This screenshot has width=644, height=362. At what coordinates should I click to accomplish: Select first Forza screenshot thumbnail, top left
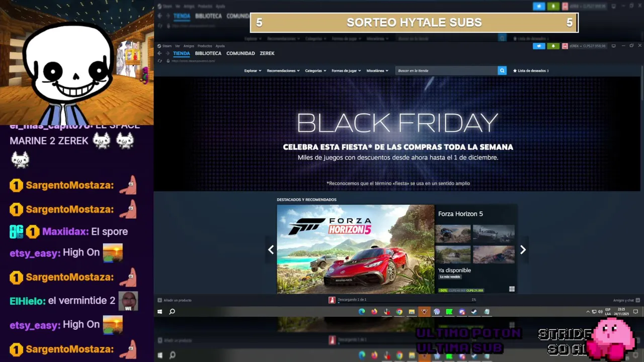tap(453, 234)
